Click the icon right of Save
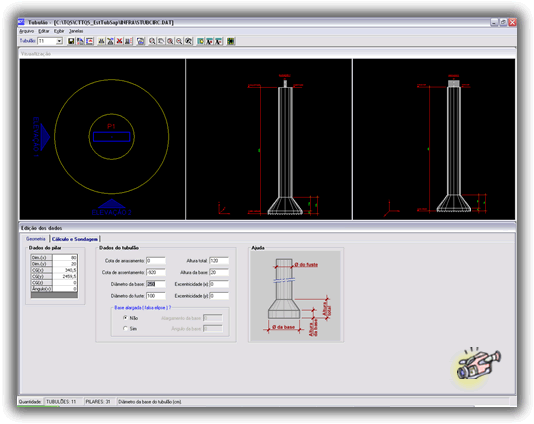 [80, 41]
